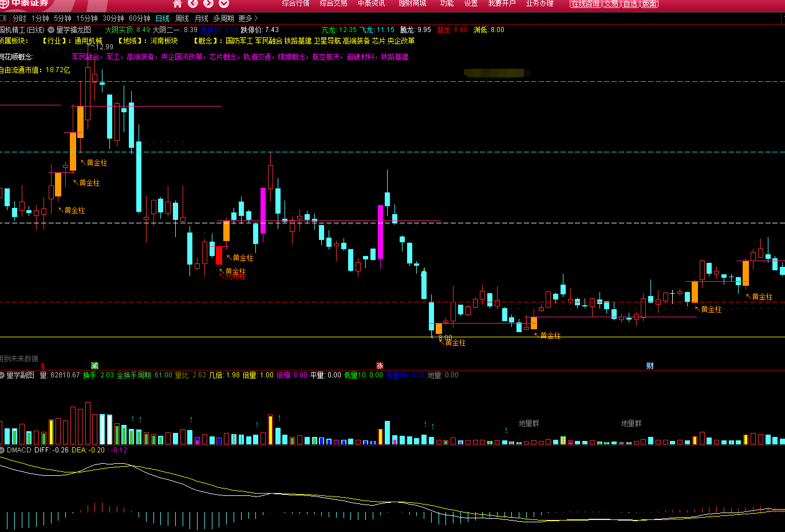This screenshot has height=532, width=785.
Task: Open the 业务办理 menu
Action: coord(539,3)
